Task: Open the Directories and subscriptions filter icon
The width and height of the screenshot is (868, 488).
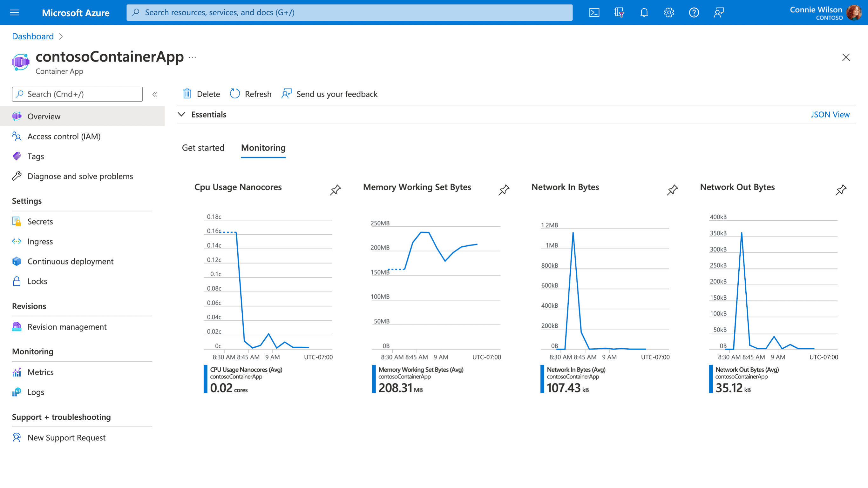Action: [x=619, y=13]
